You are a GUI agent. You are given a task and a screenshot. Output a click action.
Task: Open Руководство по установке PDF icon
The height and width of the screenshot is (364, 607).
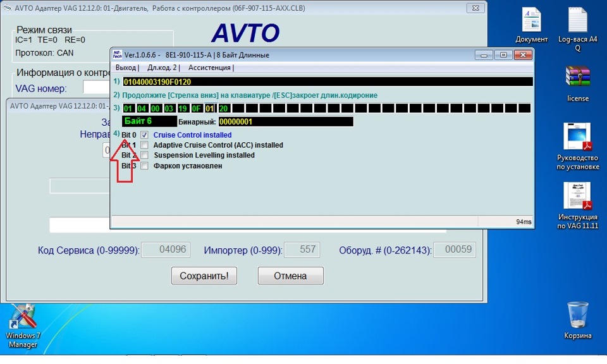577,146
